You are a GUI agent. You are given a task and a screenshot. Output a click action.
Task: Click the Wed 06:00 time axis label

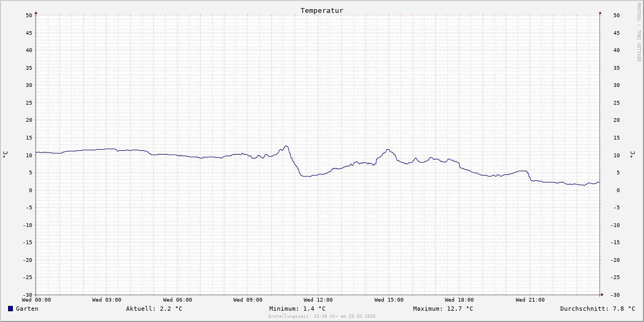pos(178,300)
